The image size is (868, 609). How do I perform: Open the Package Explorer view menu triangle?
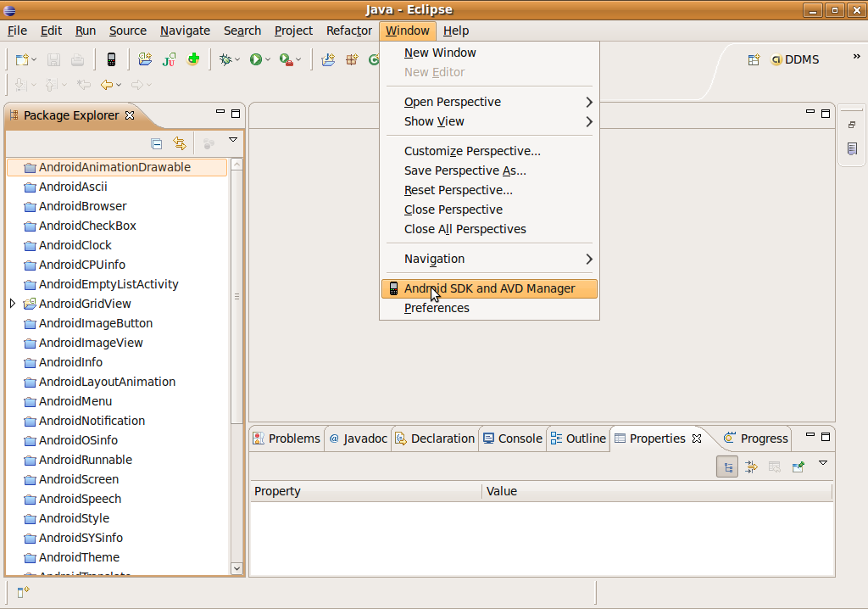tap(233, 140)
